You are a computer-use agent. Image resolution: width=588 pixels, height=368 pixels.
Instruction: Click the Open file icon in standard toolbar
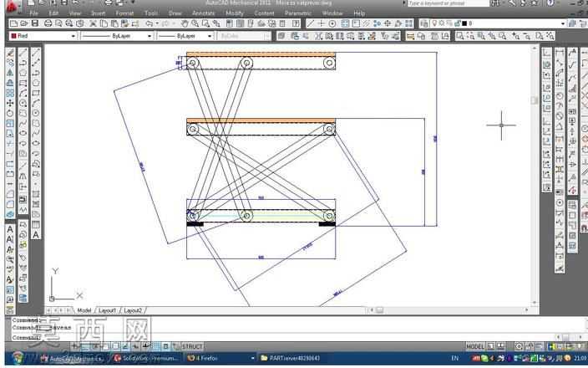(x=24, y=23)
